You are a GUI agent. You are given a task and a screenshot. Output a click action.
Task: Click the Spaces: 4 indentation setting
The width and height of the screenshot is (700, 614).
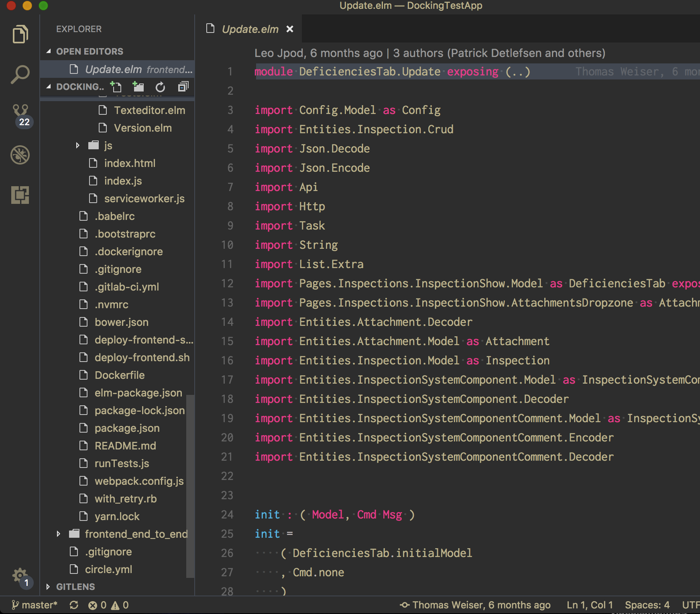pos(647,605)
